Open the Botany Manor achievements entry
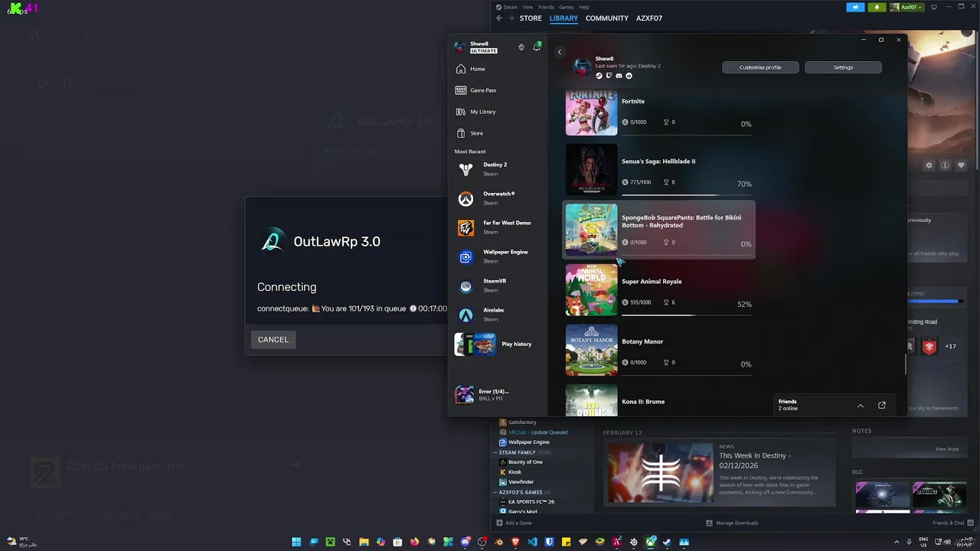Viewport: 980px width, 551px height. click(x=659, y=350)
